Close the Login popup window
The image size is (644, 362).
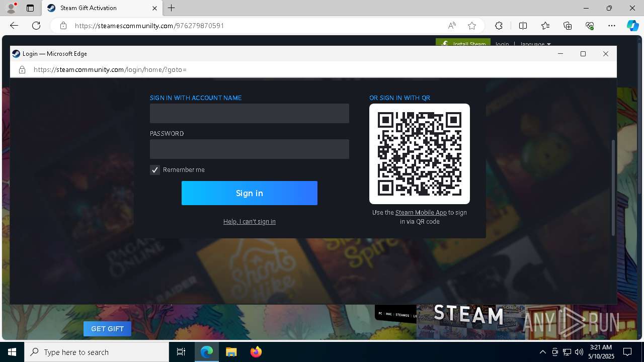[x=606, y=54]
